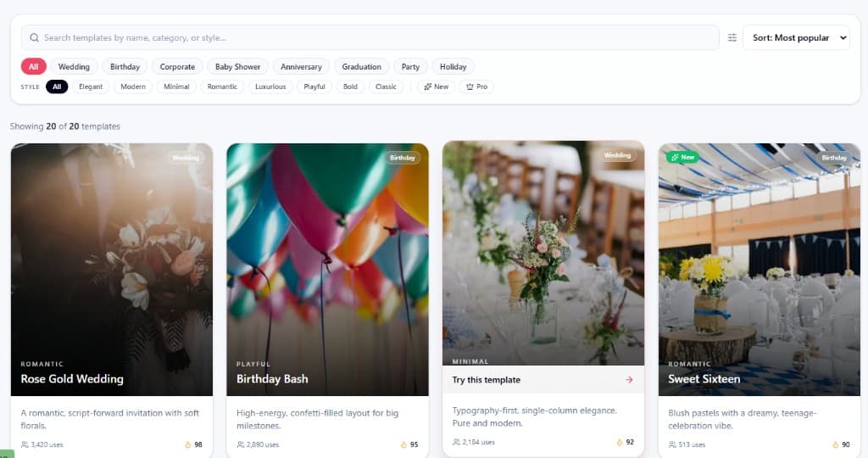Choose the Classic style filter
This screenshot has width=868, height=458.
point(386,87)
